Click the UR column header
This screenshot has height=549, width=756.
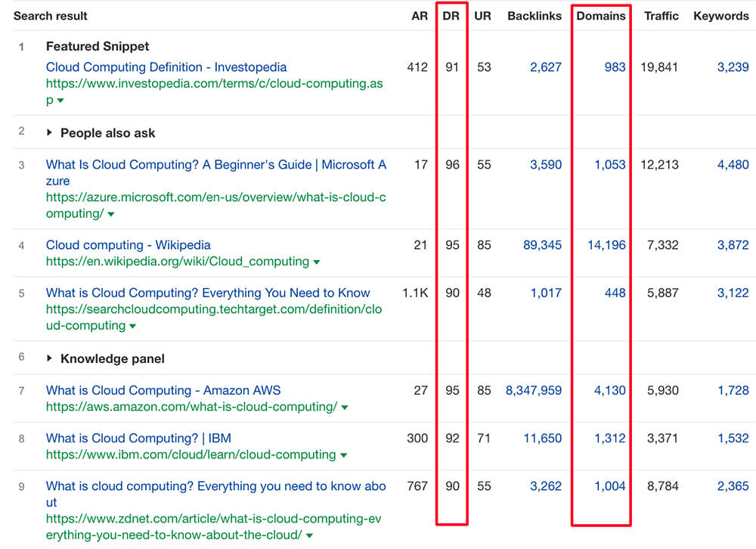(x=482, y=16)
